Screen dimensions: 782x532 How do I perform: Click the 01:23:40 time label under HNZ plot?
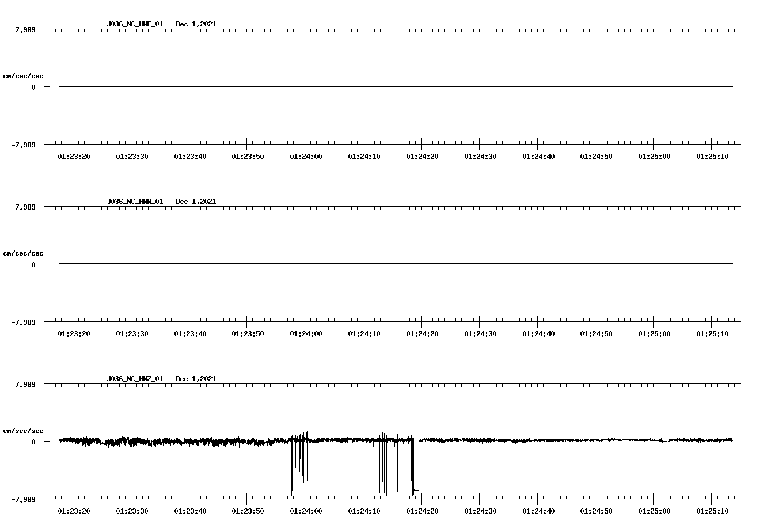click(190, 511)
